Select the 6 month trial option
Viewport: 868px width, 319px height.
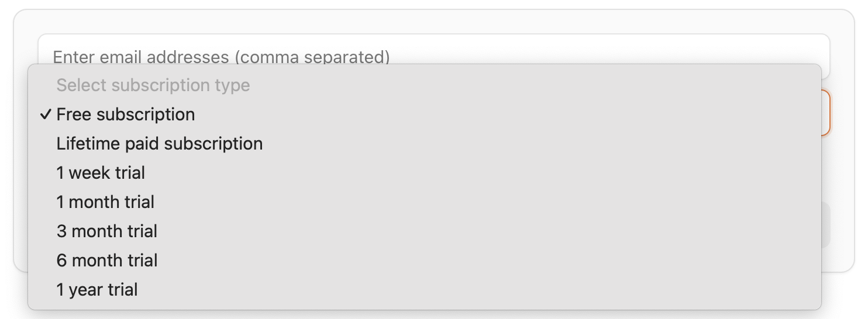coord(107,261)
